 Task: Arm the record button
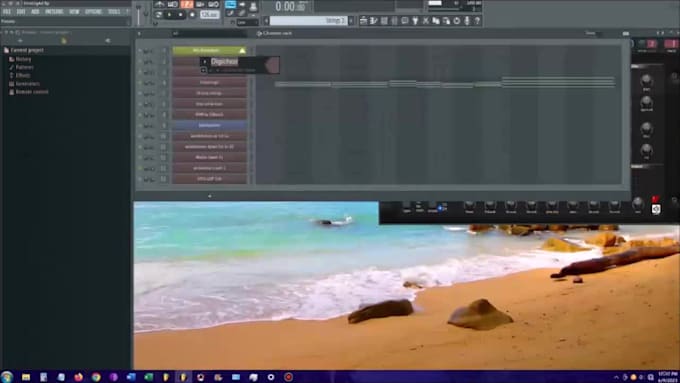tap(192, 15)
